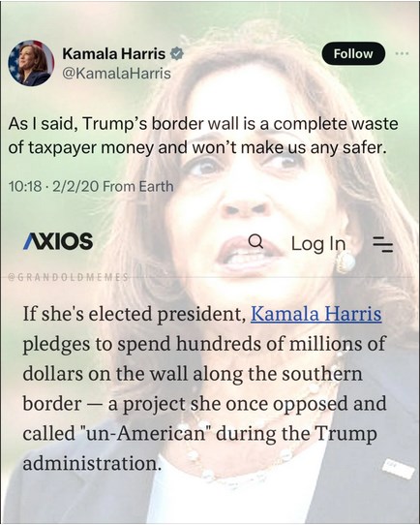Click the black Follow button
This screenshot has width=420, height=525.
click(353, 53)
